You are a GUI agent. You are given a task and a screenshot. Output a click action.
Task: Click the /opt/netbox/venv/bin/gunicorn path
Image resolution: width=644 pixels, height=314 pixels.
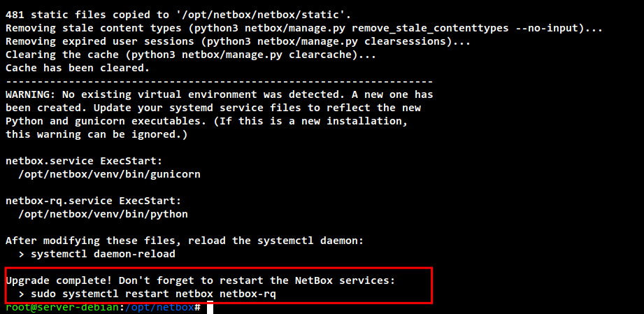(110, 174)
